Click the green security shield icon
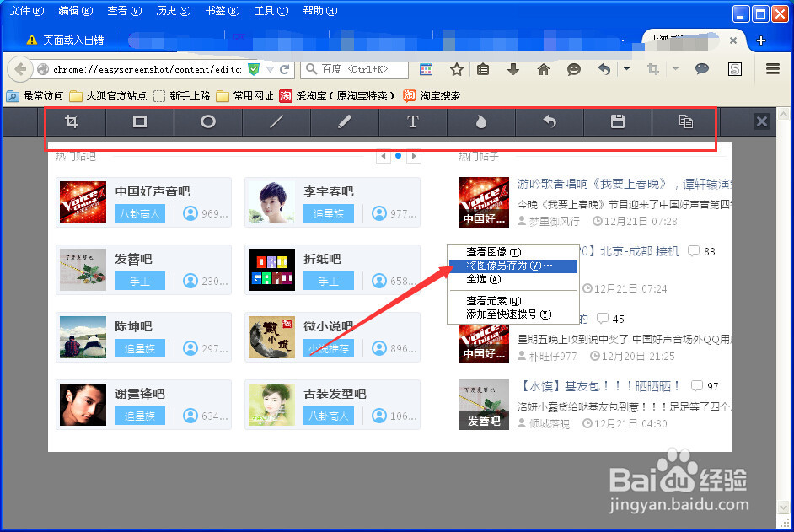794x532 pixels. click(x=254, y=69)
